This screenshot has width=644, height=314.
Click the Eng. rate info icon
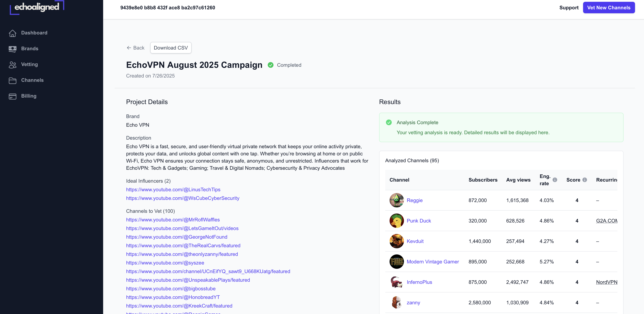click(555, 180)
